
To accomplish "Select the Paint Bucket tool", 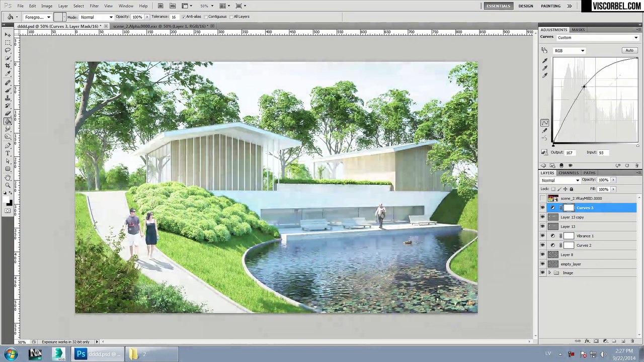I will [x=8, y=121].
